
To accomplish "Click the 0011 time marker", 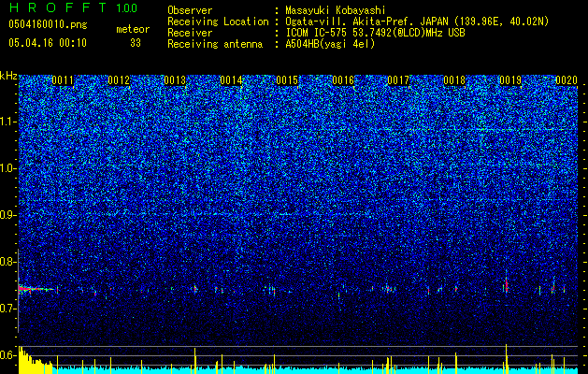I will click(63, 80).
